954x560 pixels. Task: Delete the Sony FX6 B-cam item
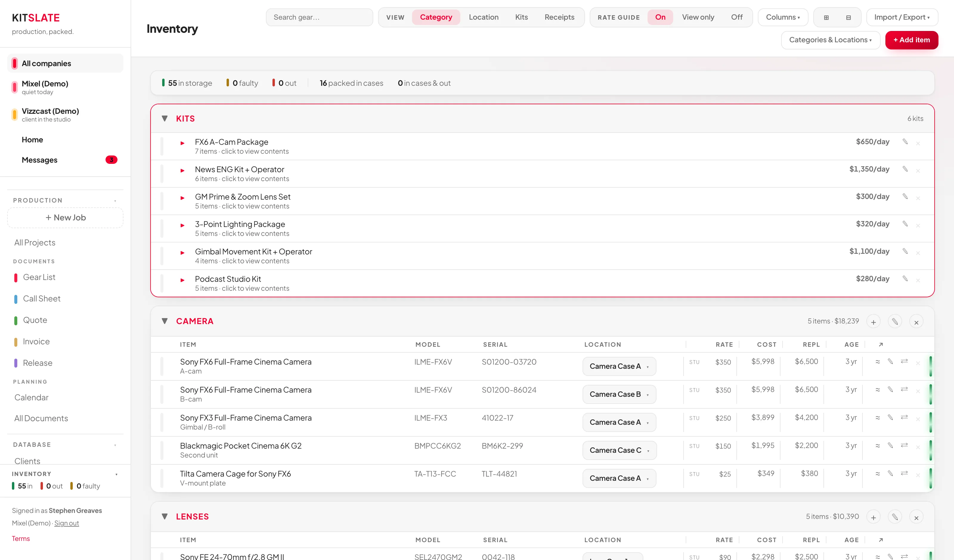(x=918, y=391)
